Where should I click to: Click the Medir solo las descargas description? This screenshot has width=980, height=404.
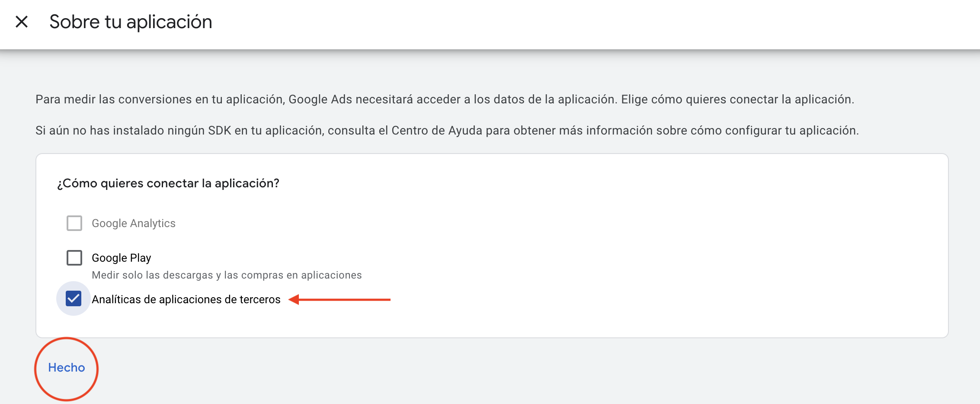tap(227, 275)
